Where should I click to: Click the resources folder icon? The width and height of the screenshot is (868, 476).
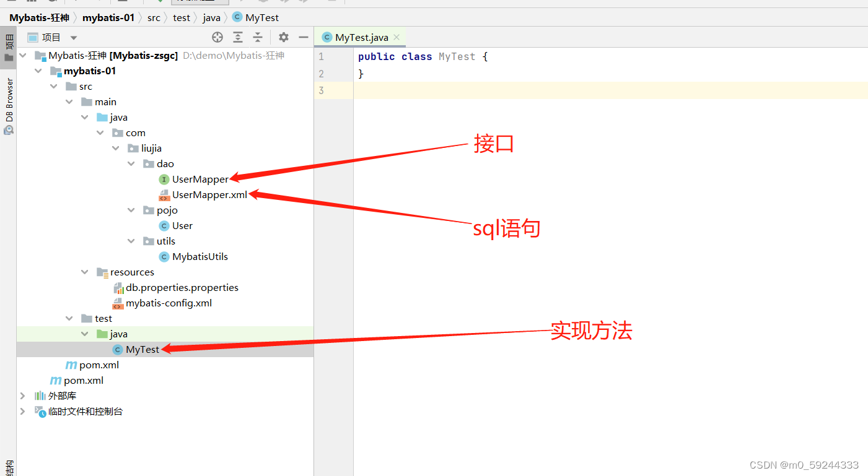point(102,272)
